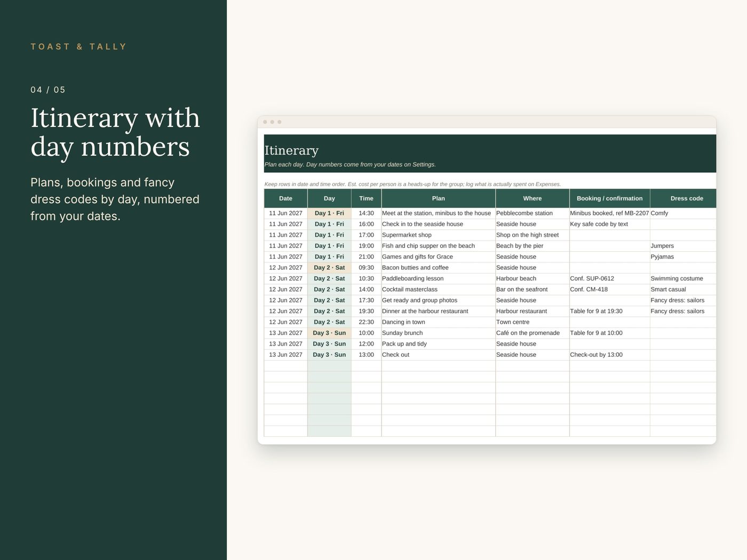Select the 'Conf. CM-418' cell
The width and height of the screenshot is (747, 560).
[609, 290]
